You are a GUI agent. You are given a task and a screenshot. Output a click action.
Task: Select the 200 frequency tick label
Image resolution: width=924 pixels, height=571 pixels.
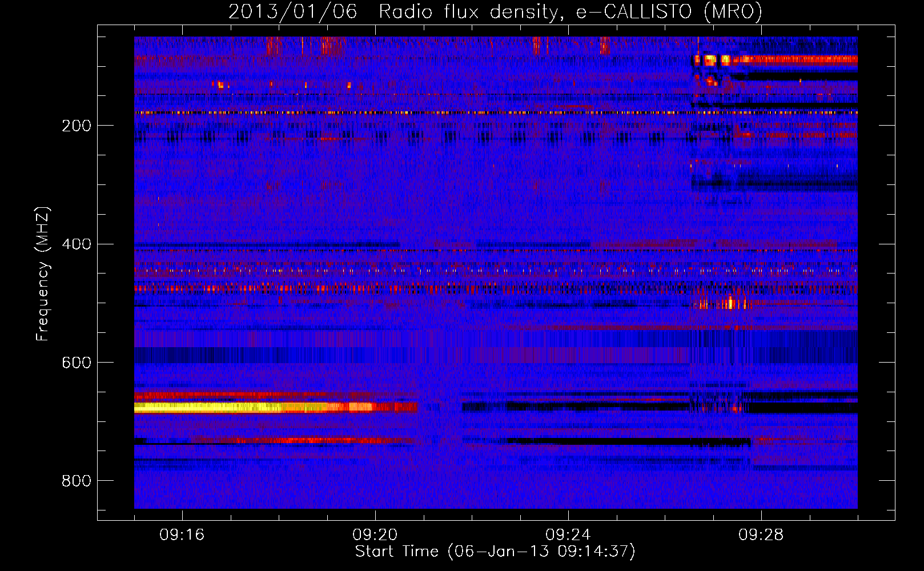tap(77, 126)
